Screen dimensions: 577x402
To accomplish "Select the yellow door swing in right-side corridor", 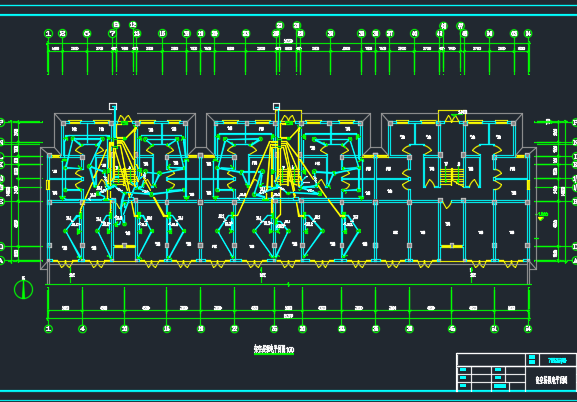I will coord(446,204).
